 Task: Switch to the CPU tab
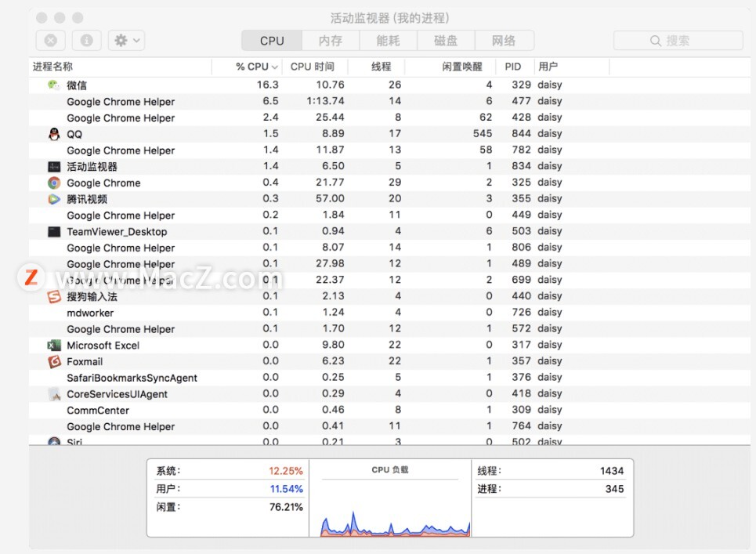pyautogui.click(x=272, y=41)
